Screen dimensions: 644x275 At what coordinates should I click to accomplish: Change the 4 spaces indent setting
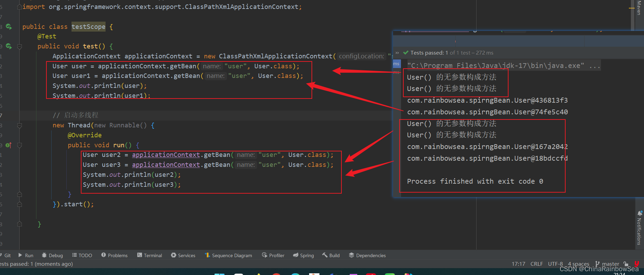(x=578, y=264)
